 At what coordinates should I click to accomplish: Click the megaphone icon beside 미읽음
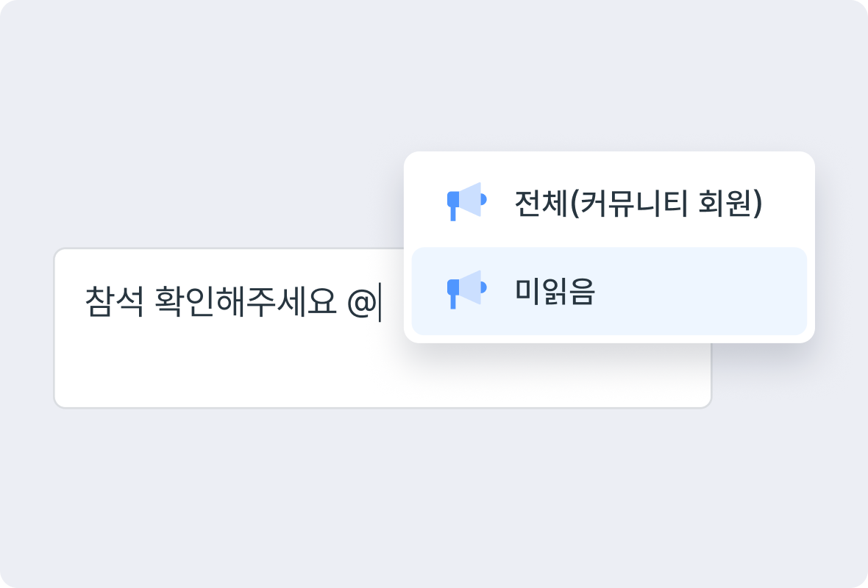click(466, 290)
